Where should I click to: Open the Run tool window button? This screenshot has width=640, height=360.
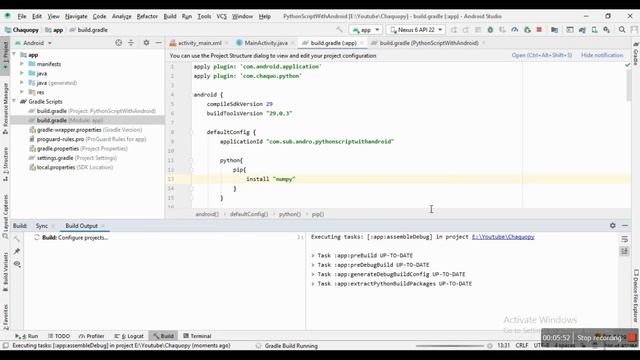tap(27, 336)
